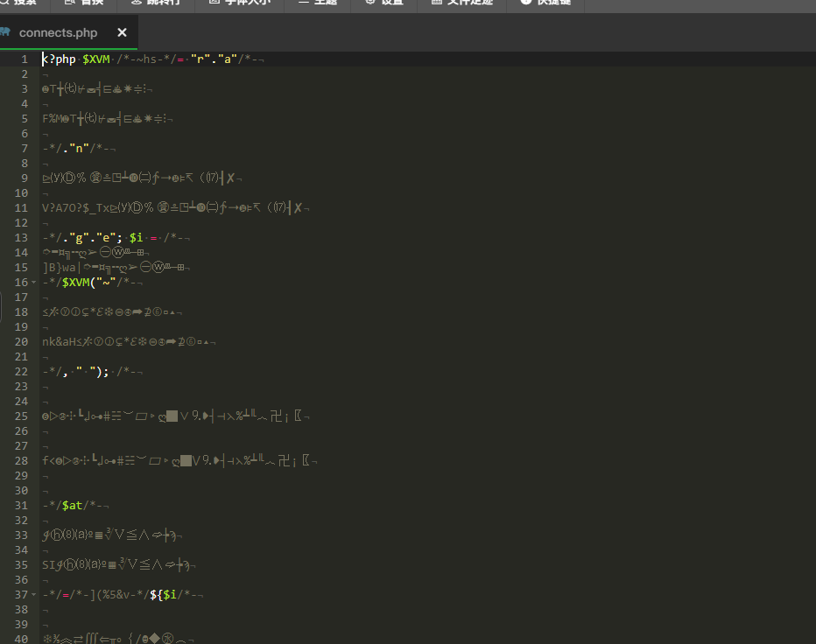Click the "F%M" text on line 5
Screen dimensions: 816x644
point(52,119)
